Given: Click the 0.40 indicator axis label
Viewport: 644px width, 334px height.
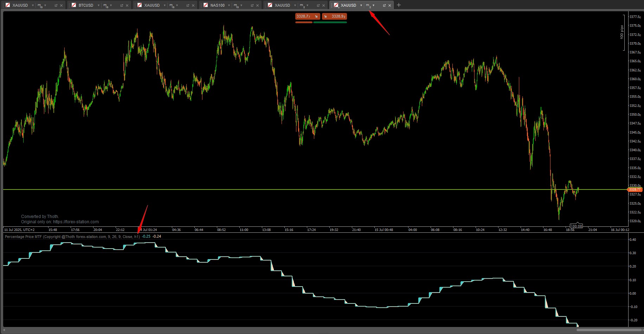Looking at the screenshot, I should click(x=633, y=240).
